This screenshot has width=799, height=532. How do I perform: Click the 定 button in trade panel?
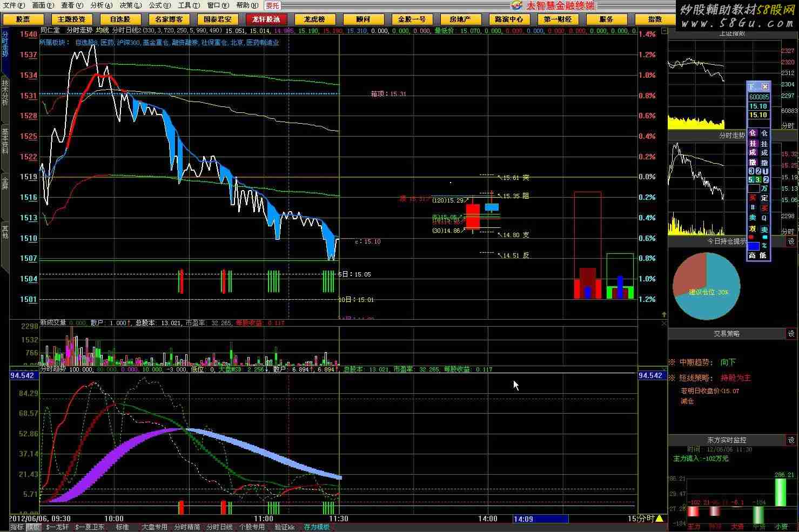pyautogui.click(x=764, y=198)
